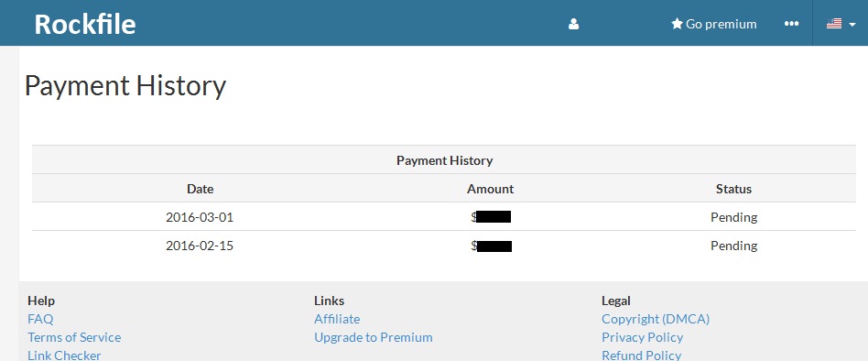Open the Privacy Policy link
Screen dimensions: 868x361
(642, 337)
